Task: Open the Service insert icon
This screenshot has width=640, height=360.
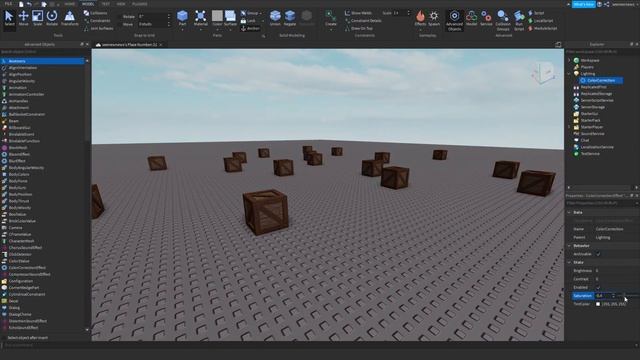Action: (x=486, y=16)
